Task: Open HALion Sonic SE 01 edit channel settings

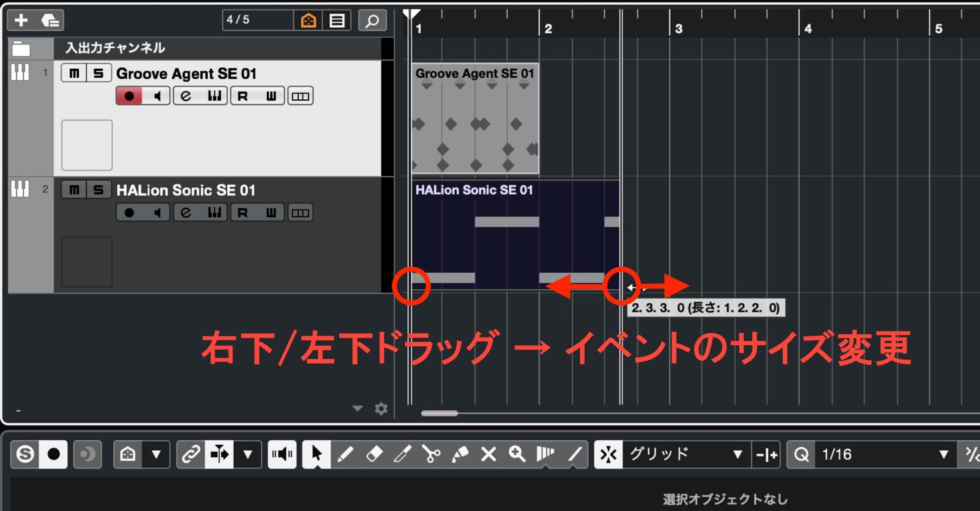Action: (186, 212)
